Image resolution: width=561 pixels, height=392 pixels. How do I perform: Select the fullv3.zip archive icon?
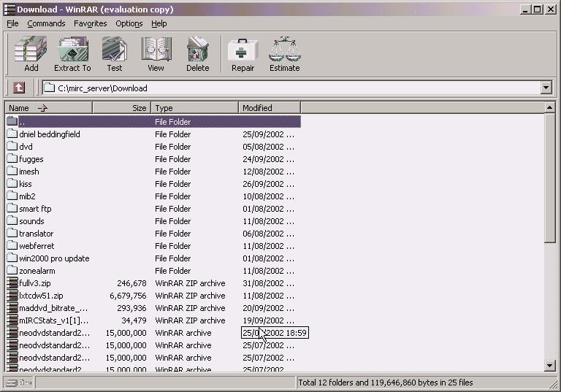click(12, 283)
